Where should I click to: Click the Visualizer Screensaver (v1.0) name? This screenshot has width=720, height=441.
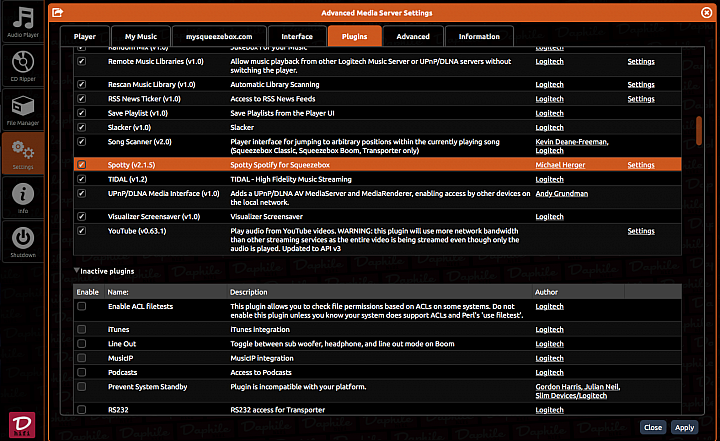tap(154, 216)
